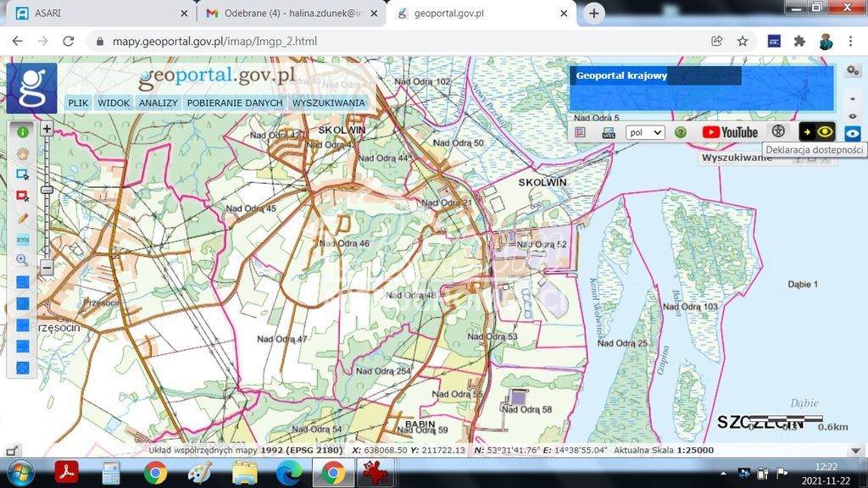Open the green help question mark

[680, 132]
